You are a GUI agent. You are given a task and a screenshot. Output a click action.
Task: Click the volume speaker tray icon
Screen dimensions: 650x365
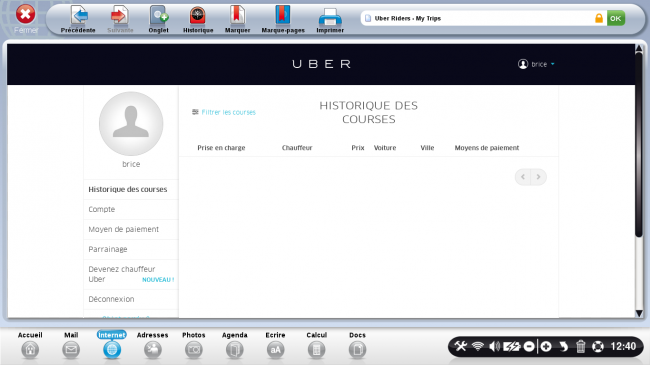pyautogui.click(x=494, y=346)
